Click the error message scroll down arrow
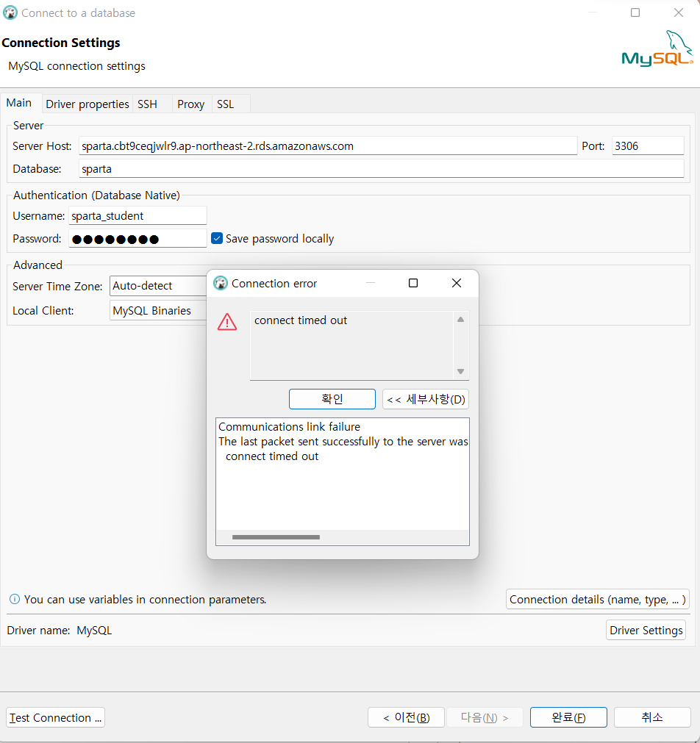The width and height of the screenshot is (700, 743). [x=460, y=372]
